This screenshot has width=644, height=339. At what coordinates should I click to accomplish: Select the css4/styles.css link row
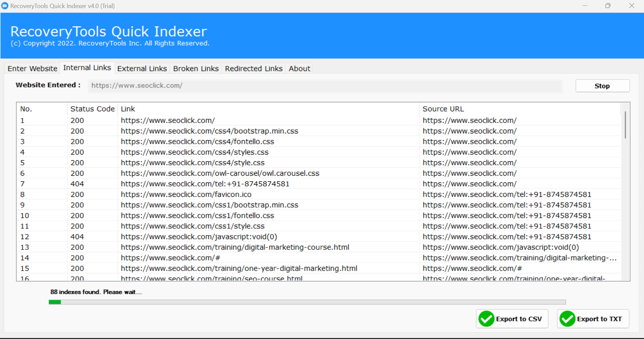pyautogui.click(x=195, y=152)
